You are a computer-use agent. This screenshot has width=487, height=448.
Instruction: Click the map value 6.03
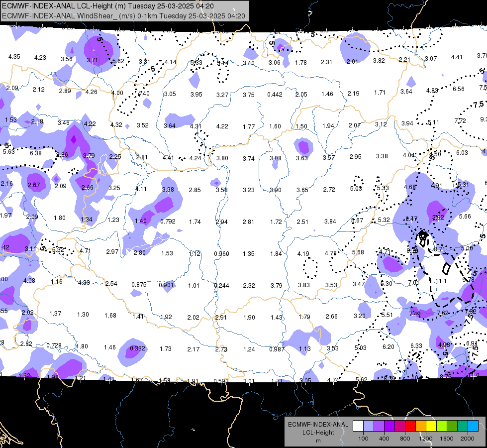click(x=462, y=152)
